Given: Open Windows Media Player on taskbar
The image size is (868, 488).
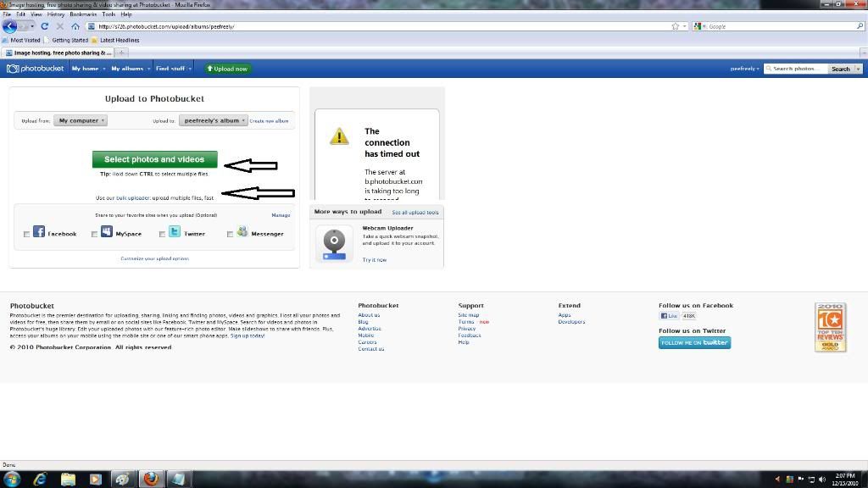Looking at the screenshot, I should pyautogui.click(x=95, y=480).
